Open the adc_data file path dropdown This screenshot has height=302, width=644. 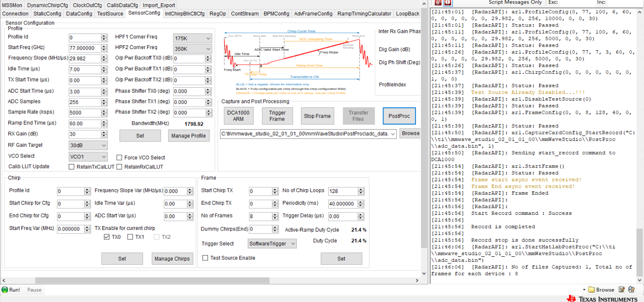tap(392, 134)
